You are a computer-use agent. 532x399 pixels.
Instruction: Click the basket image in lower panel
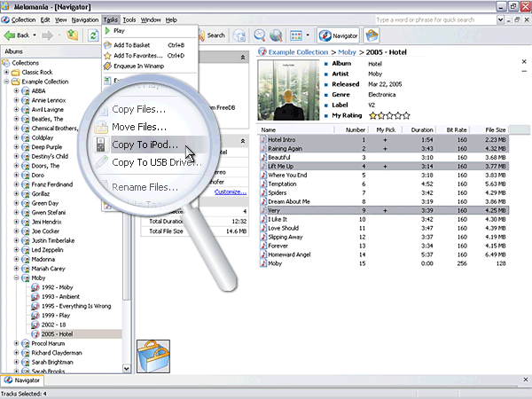pos(153,356)
